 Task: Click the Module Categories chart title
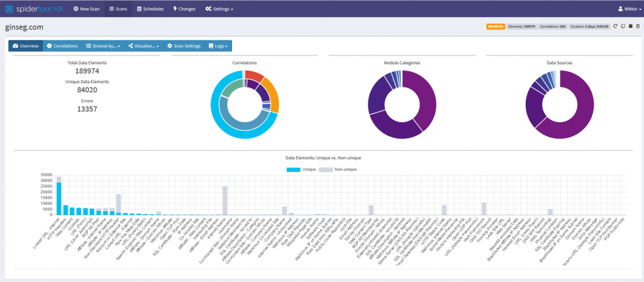402,63
